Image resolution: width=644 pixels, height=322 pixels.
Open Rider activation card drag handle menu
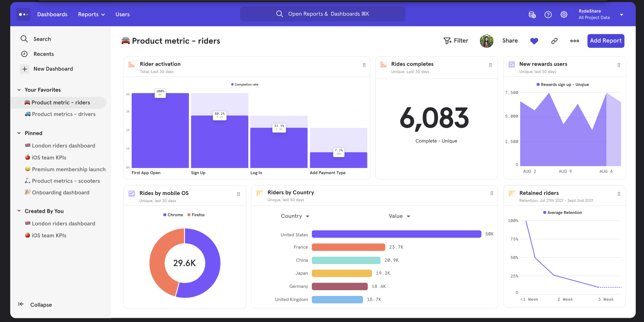pos(364,65)
